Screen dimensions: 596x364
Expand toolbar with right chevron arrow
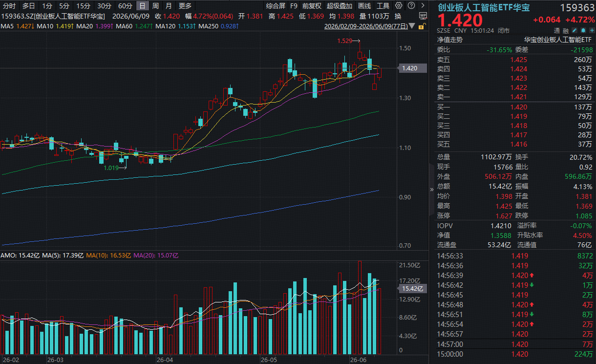423,6
